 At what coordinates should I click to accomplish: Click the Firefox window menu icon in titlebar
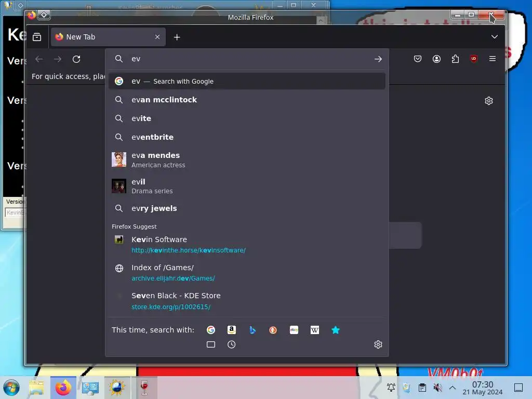pos(32,15)
